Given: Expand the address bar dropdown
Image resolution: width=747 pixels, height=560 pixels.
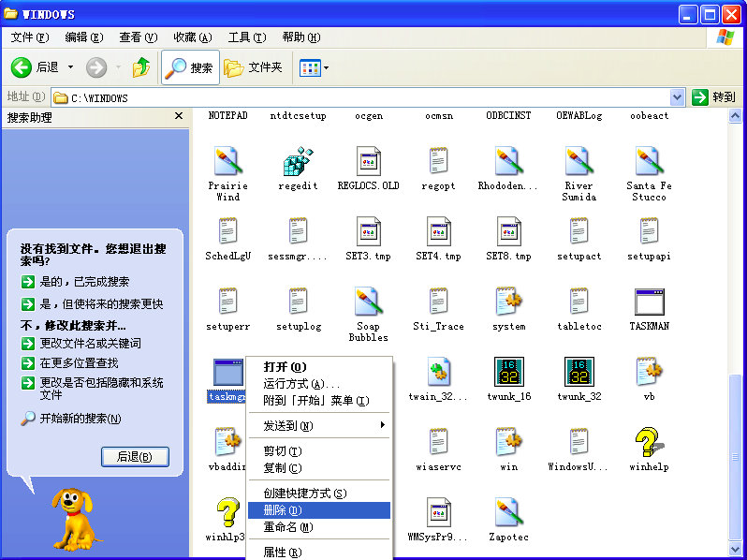Looking at the screenshot, I should coord(677,97).
